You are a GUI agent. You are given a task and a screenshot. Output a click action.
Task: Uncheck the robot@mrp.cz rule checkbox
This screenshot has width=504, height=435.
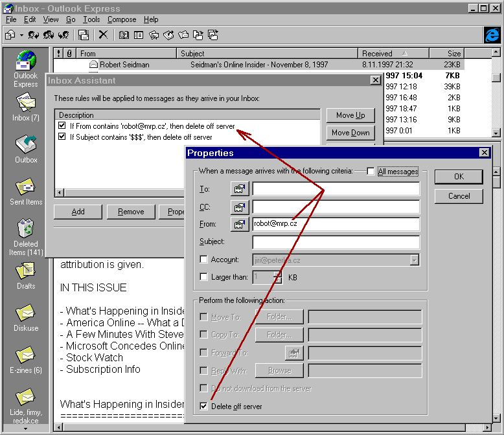pos(62,126)
